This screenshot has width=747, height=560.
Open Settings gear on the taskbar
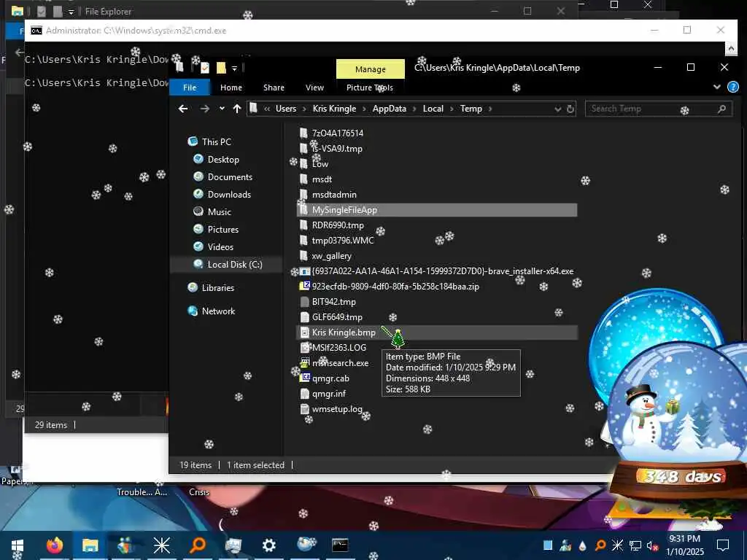coord(269,545)
